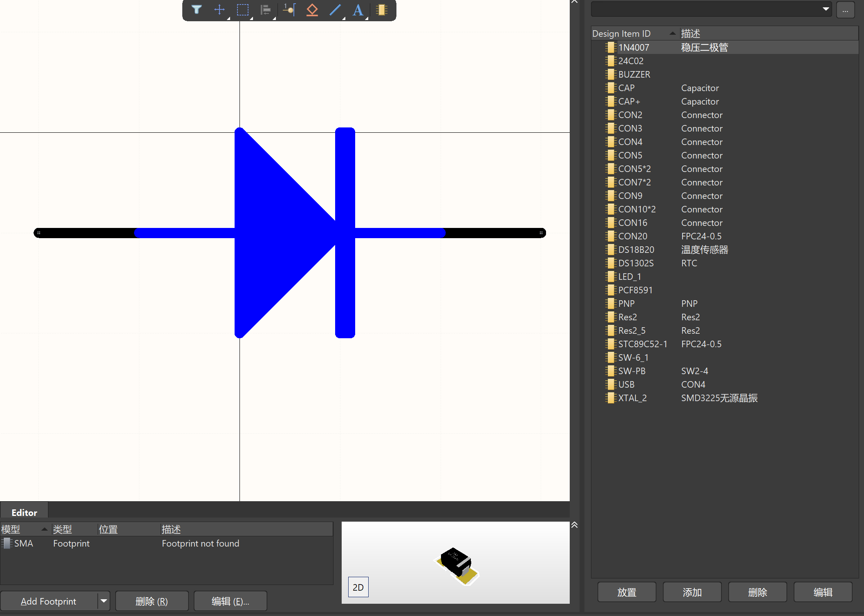864x616 pixels.
Task: Select the filter tool in floating toolbar
Action: (197, 10)
